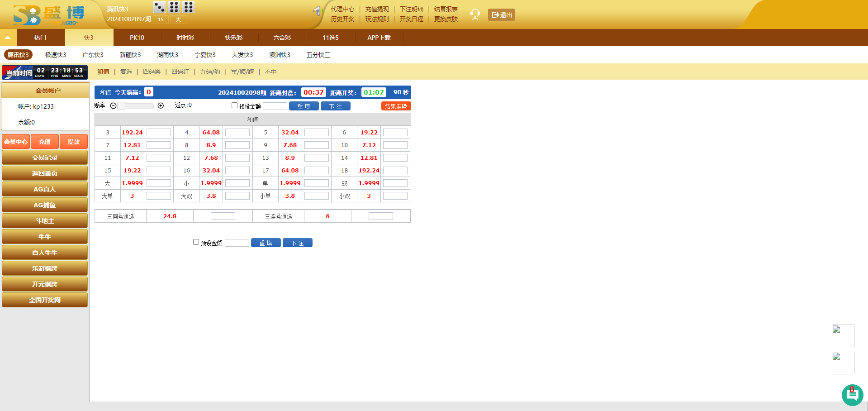The image size is (868, 411).
Task: Click the upper broken image icon
Action: (x=843, y=335)
